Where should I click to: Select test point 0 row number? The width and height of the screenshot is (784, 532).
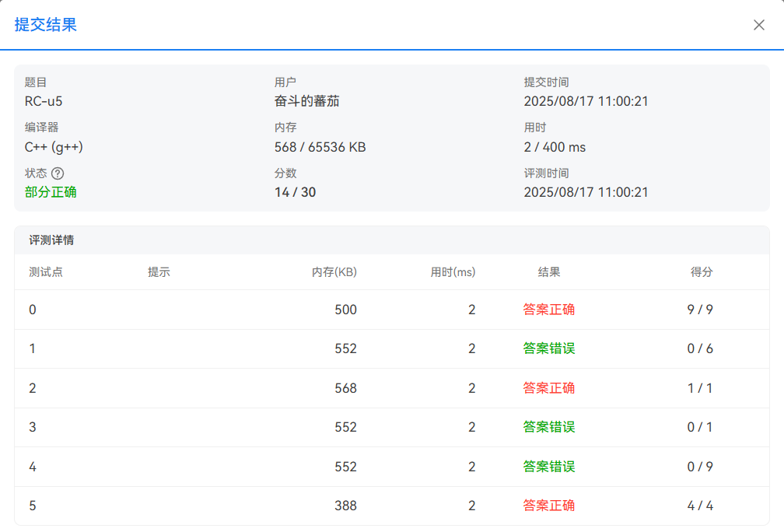click(33, 310)
